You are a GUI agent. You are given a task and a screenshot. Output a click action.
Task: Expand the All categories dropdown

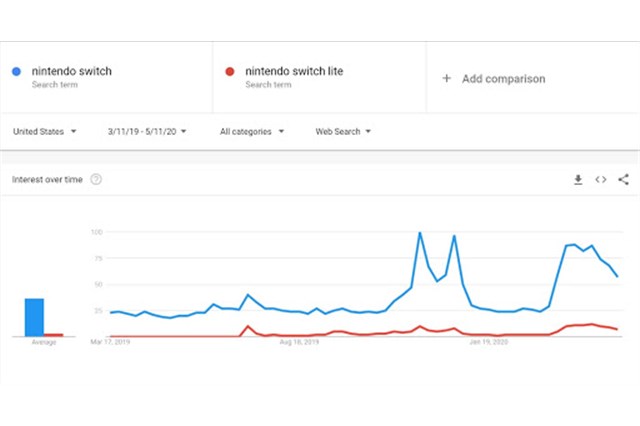coord(251,131)
